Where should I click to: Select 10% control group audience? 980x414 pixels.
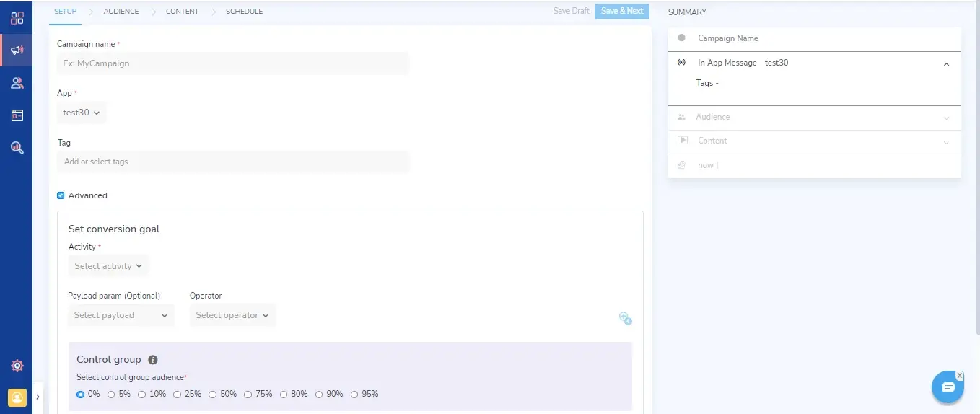tap(141, 395)
